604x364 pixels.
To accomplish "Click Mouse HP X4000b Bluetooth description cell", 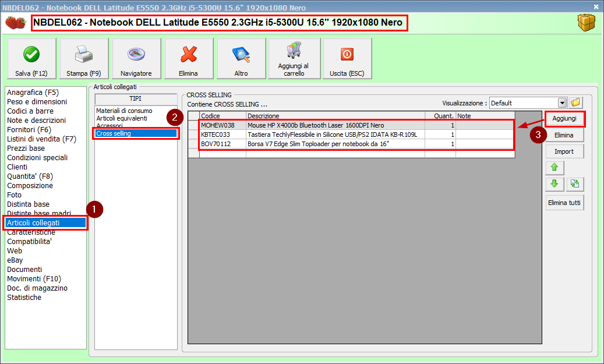I will [335, 125].
